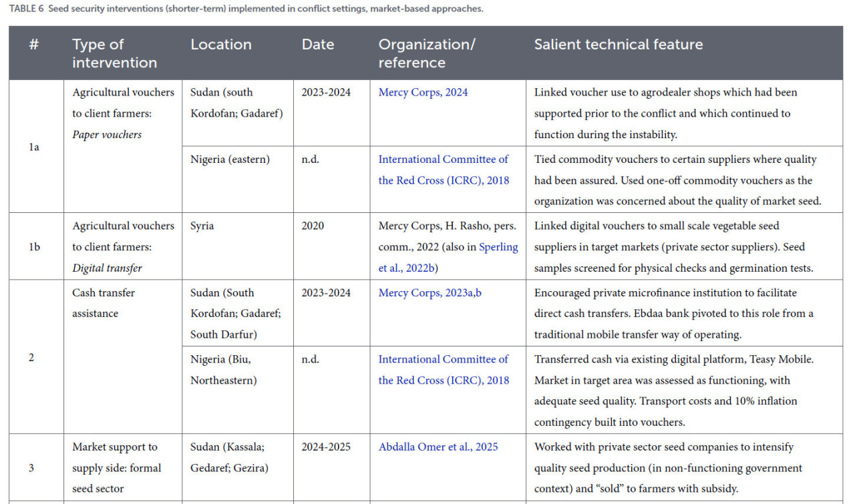Click the 'Mercy Corps, H. Rasho, pers. comm.' text

click(448, 236)
